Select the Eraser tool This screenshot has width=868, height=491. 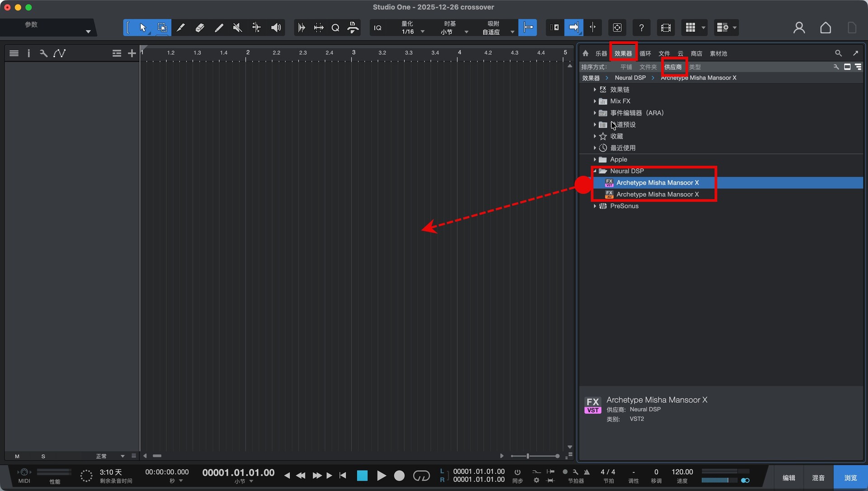click(x=199, y=28)
